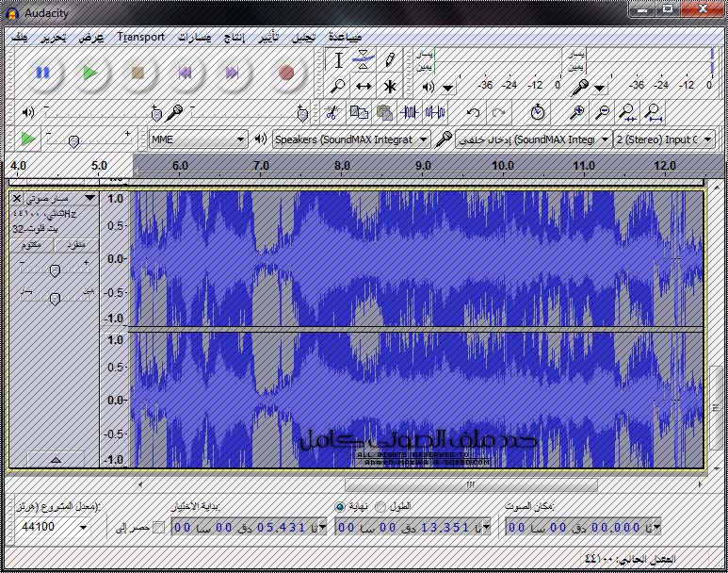
Task: Open the 44100 project rate dropdown
Action: tap(55, 527)
